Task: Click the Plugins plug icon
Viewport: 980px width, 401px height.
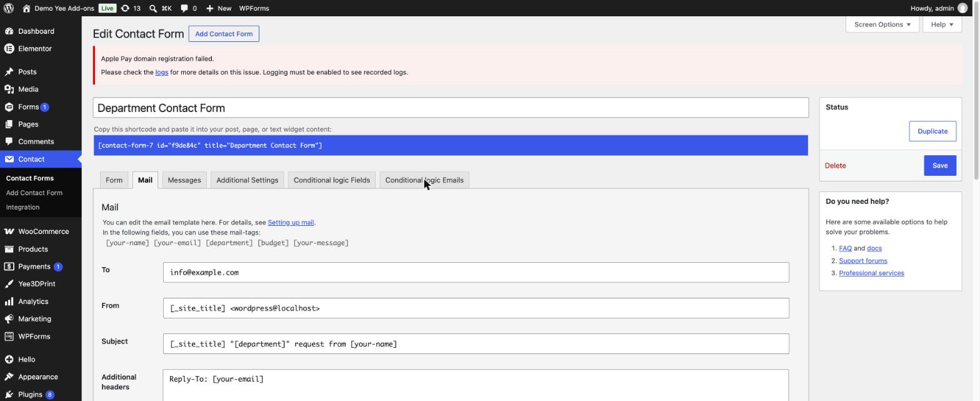Action: [x=9, y=395]
